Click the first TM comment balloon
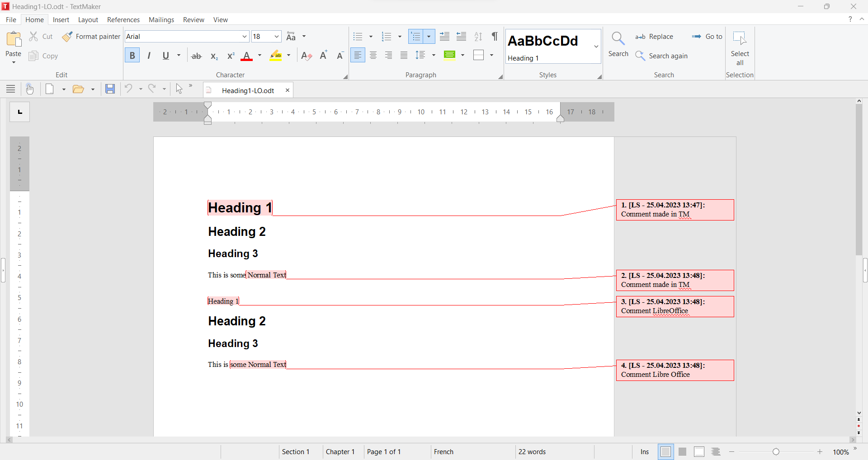 (x=675, y=210)
